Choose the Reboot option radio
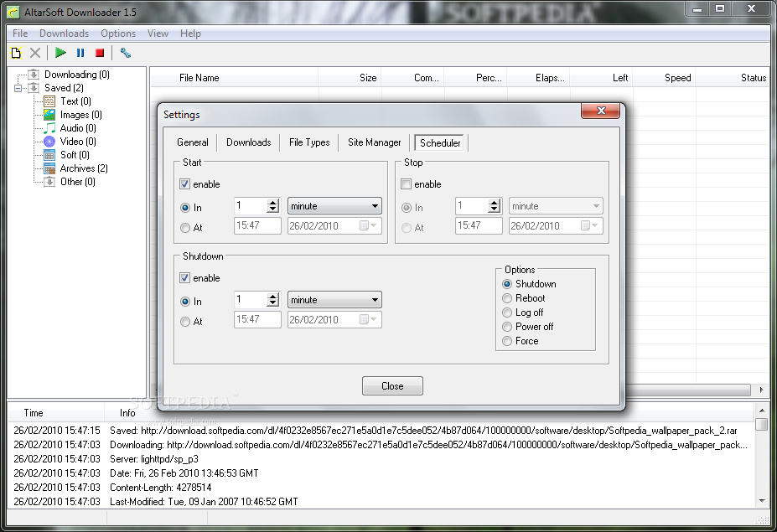777x532 pixels. click(x=507, y=298)
